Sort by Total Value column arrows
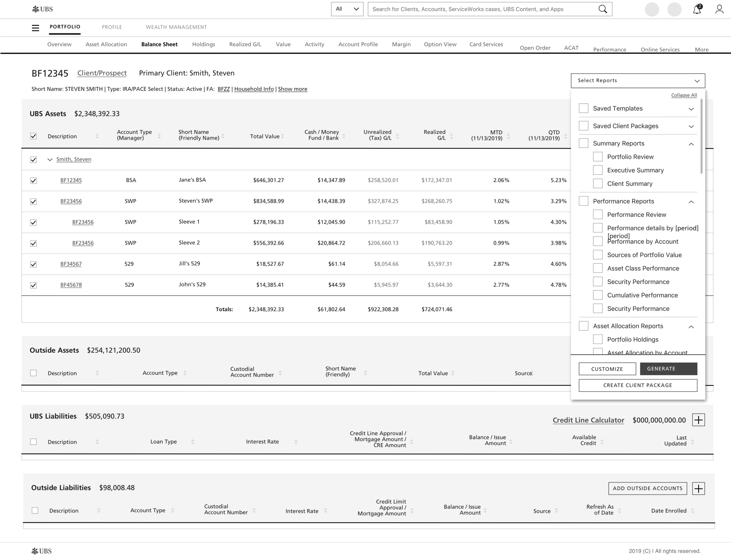The height and width of the screenshot is (560, 731). click(283, 136)
